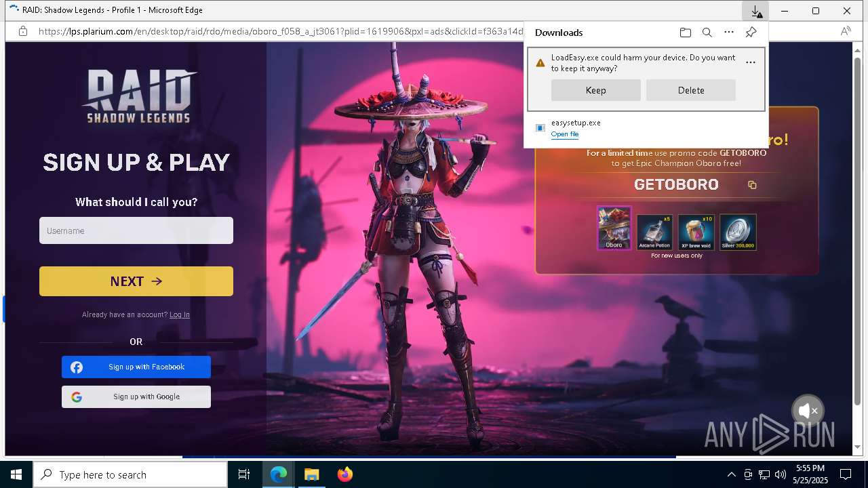Click the For new users only text
Screen dimensions: 868x488
point(677,256)
